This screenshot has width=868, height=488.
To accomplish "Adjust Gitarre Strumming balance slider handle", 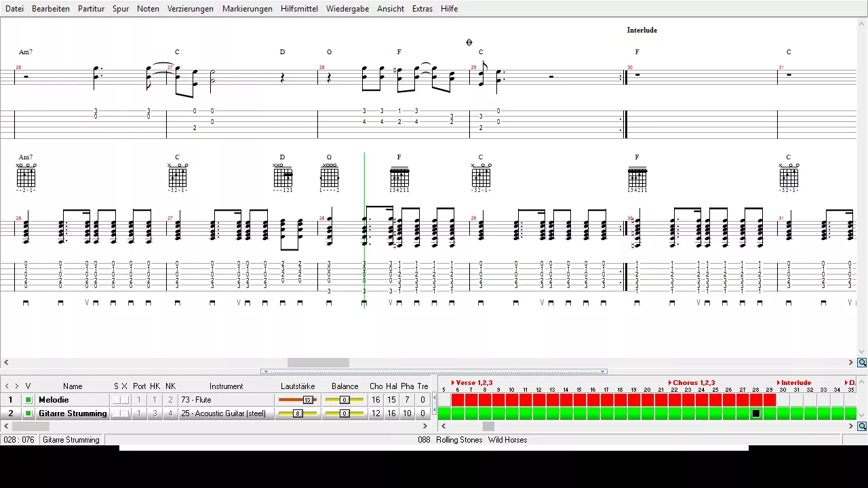I will click(344, 413).
